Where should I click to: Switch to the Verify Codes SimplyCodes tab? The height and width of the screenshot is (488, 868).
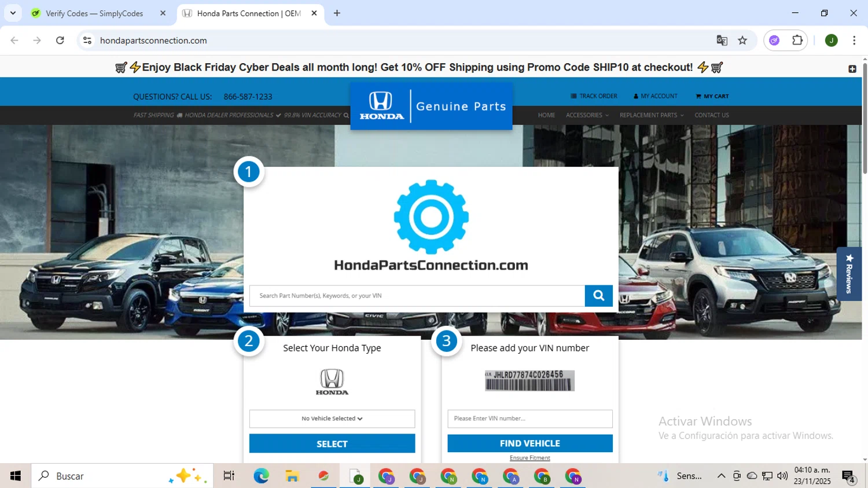94,13
